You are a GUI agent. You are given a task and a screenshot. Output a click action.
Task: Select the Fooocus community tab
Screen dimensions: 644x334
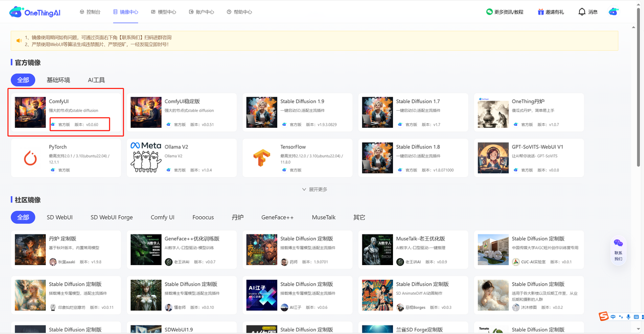click(x=203, y=217)
